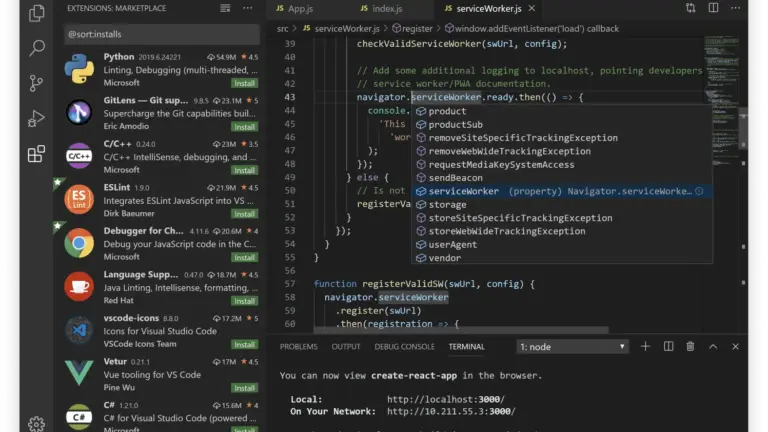768x432 pixels.
Task: Install the Vetur extension
Action: [244, 388]
